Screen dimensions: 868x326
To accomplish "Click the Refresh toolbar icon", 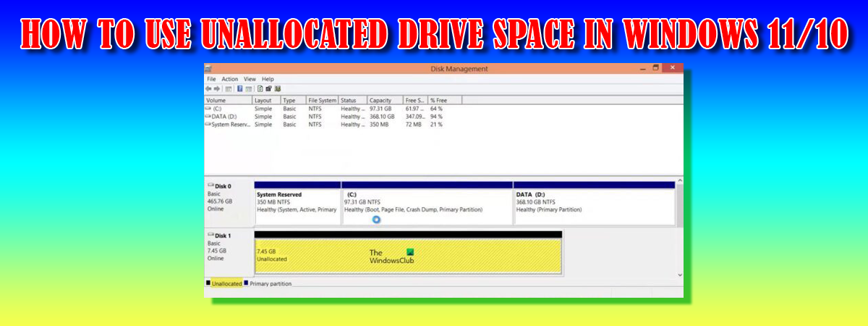I will [260, 88].
